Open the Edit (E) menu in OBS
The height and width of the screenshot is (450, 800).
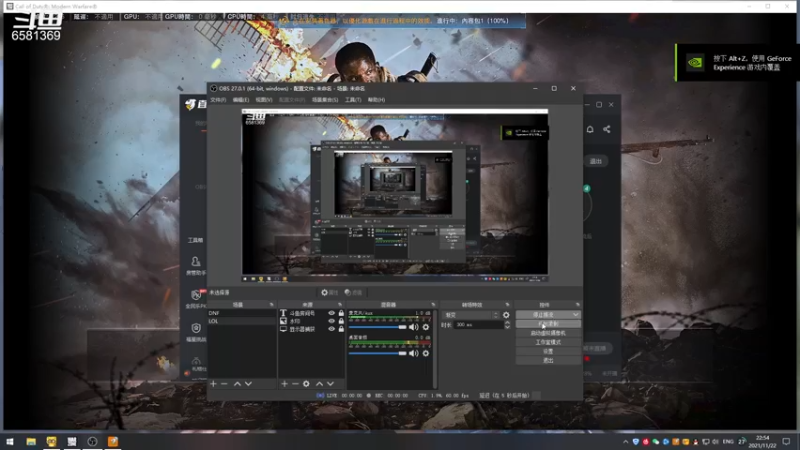[241, 100]
